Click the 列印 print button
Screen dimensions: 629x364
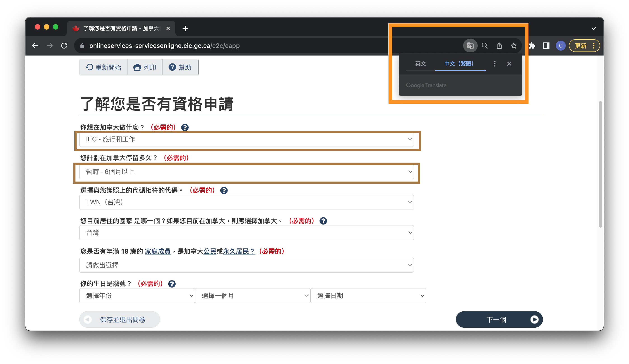(145, 67)
